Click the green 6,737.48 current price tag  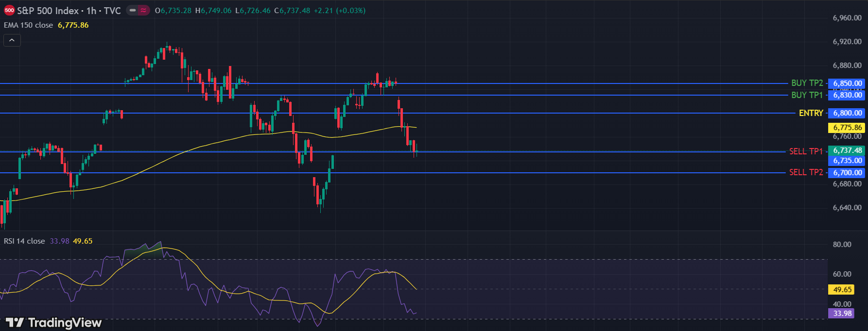[847, 150]
